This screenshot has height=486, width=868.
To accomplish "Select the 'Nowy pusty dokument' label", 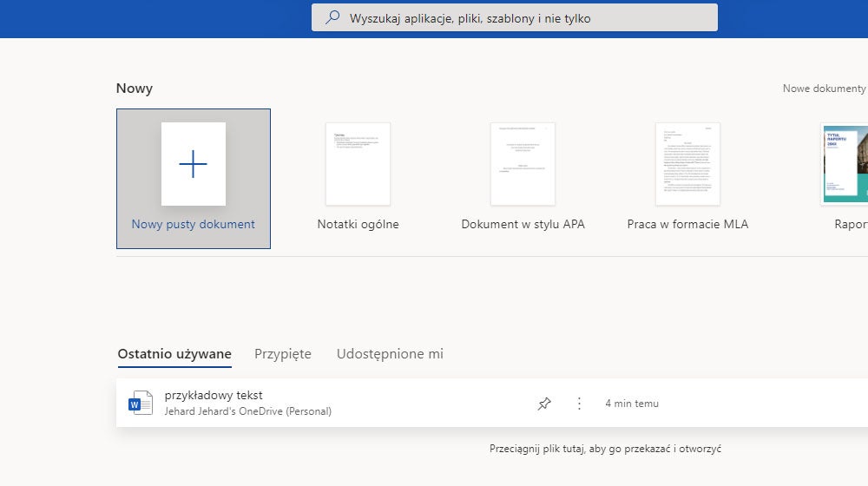I will [x=193, y=224].
